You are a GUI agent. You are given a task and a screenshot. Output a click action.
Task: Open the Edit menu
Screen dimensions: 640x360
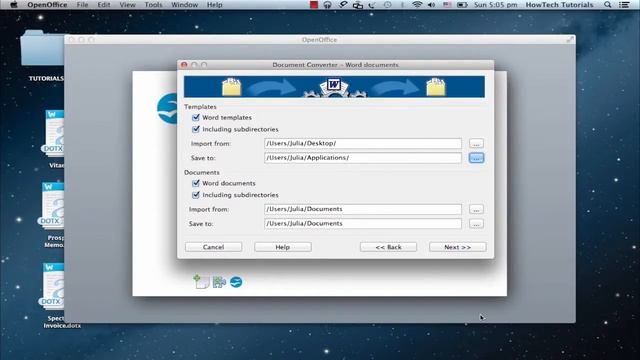point(104,5)
